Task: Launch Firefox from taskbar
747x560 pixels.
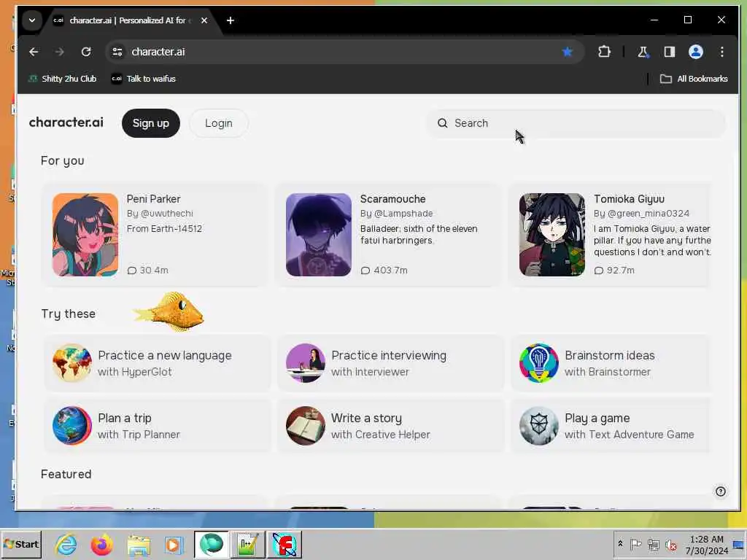Action: [x=101, y=544]
